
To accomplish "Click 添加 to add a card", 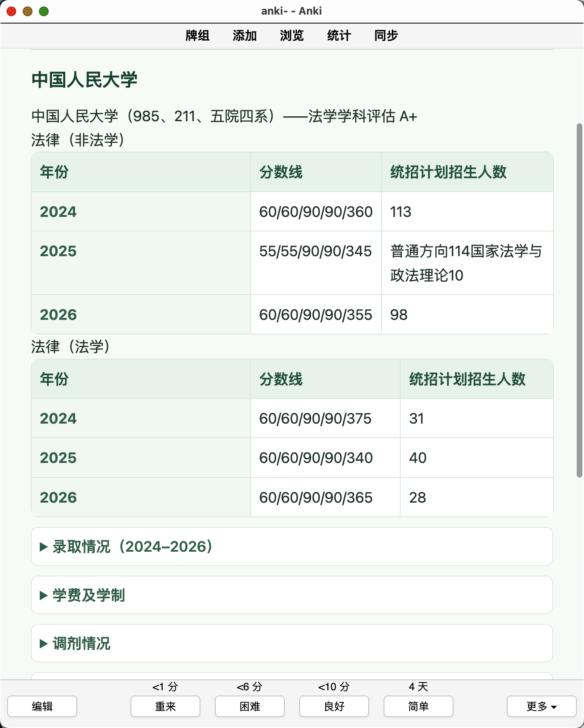I will tap(245, 36).
